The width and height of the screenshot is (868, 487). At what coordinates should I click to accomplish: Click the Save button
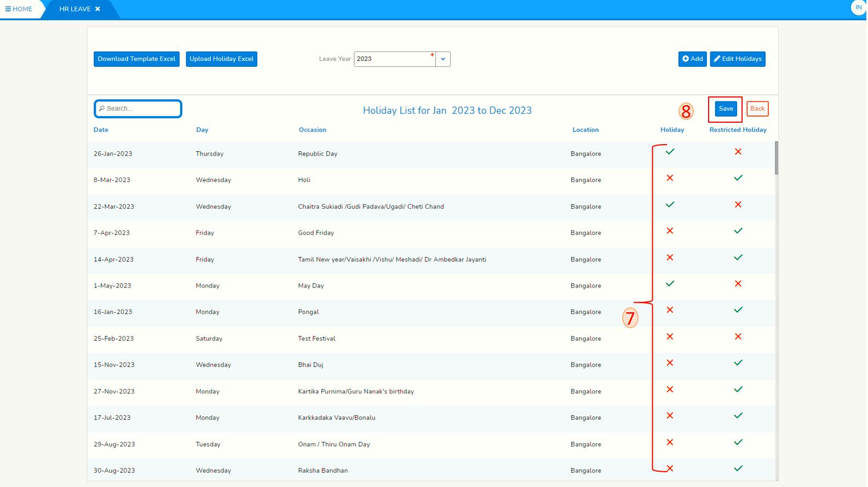point(726,109)
